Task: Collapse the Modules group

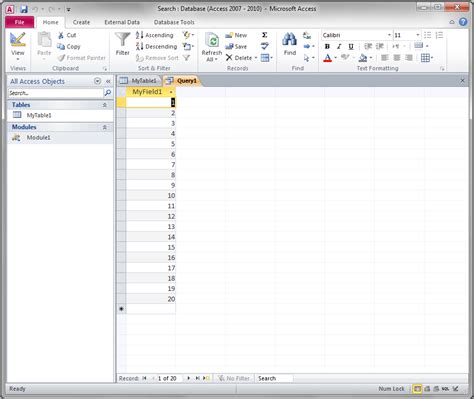Action: click(105, 127)
